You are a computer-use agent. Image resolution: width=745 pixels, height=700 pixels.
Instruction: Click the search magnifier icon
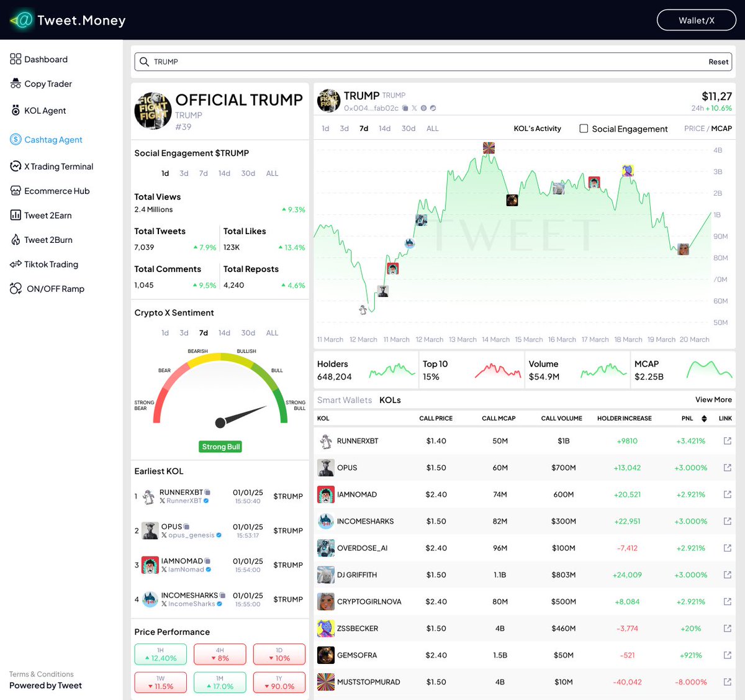click(x=144, y=61)
